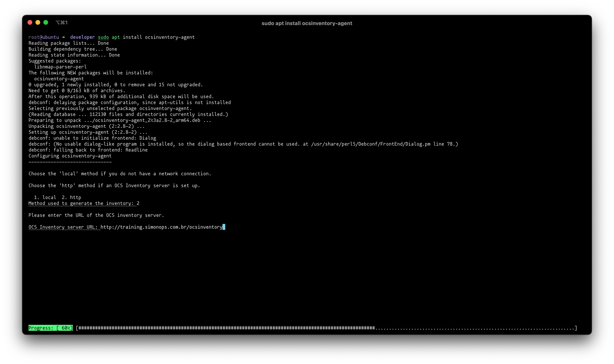This screenshot has width=614, height=364.
Task: Click the '1. local' option text
Action: click(x=45, y=197)
